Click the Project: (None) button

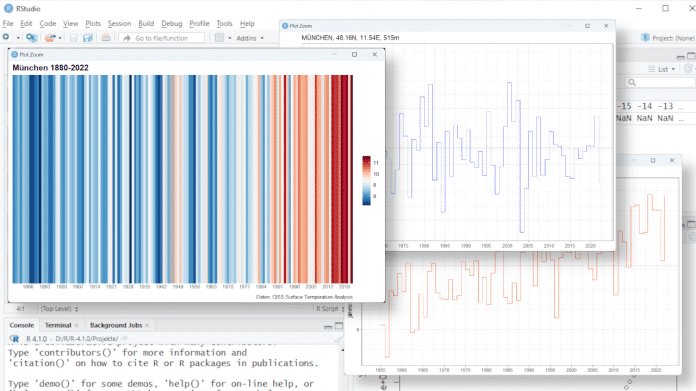click(668, 38)
